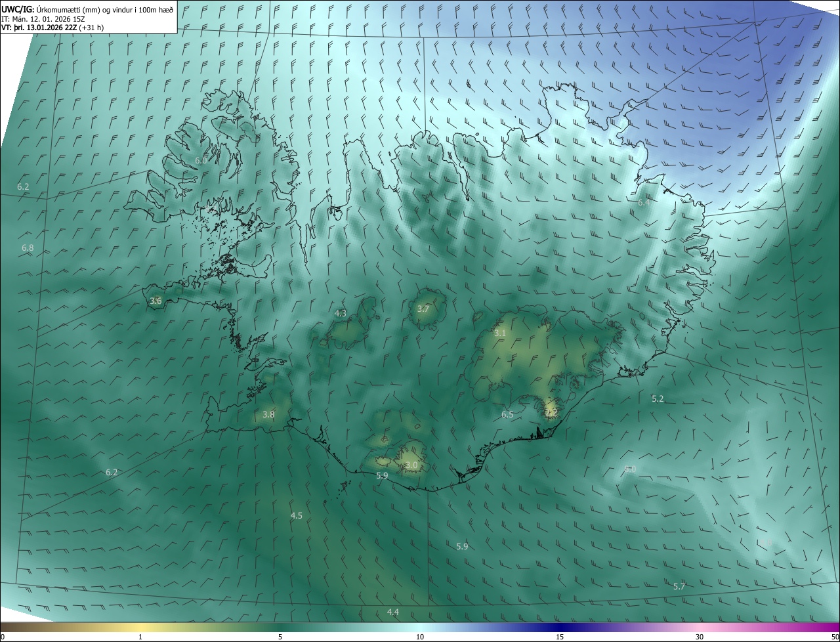840x642 pixels.
Task: Click the colour scale tick label "10"
Action: tap(420, 637)
